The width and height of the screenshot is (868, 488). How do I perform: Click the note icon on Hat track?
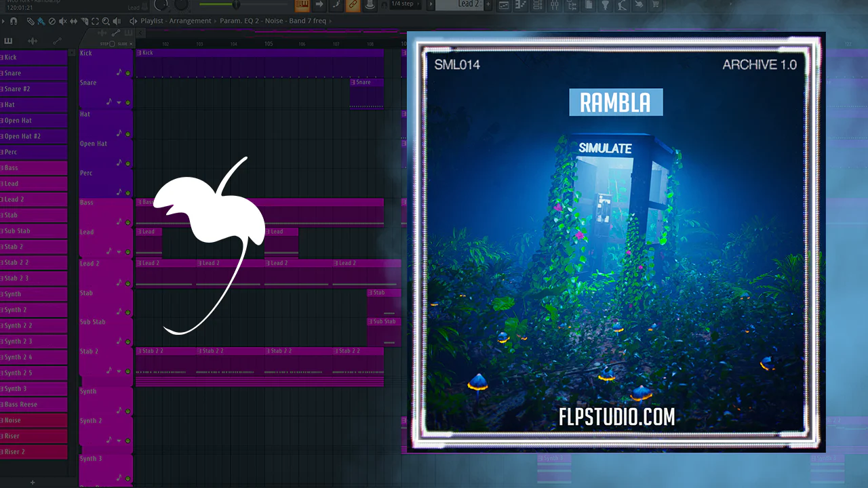[119, 134]
